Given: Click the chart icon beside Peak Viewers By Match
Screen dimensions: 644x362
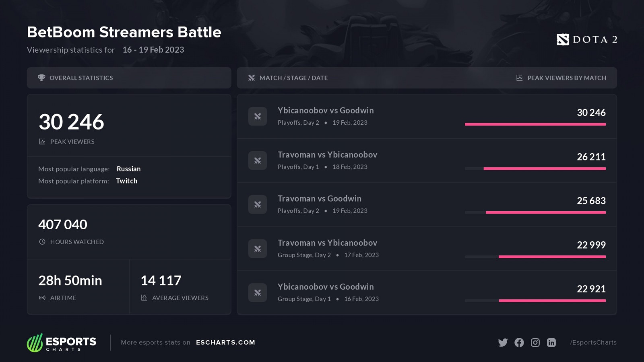Looking at the screenshot, I should (x=520, y=78).
